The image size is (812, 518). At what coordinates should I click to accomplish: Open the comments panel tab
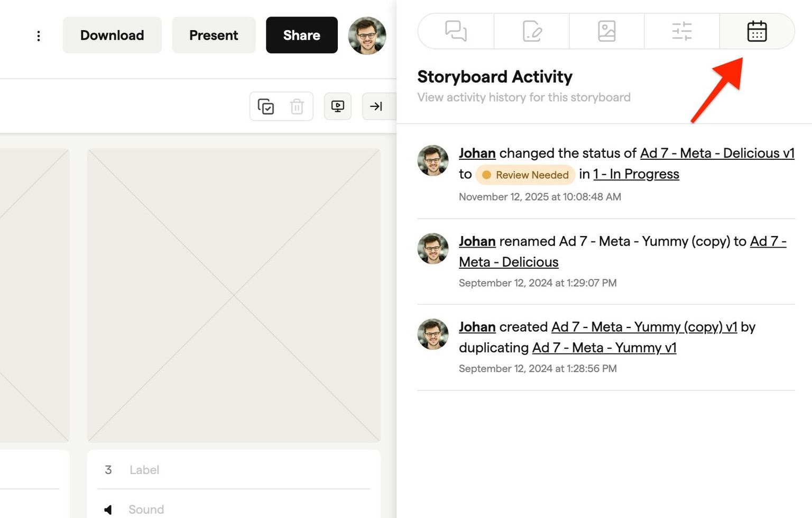point(456,31)
